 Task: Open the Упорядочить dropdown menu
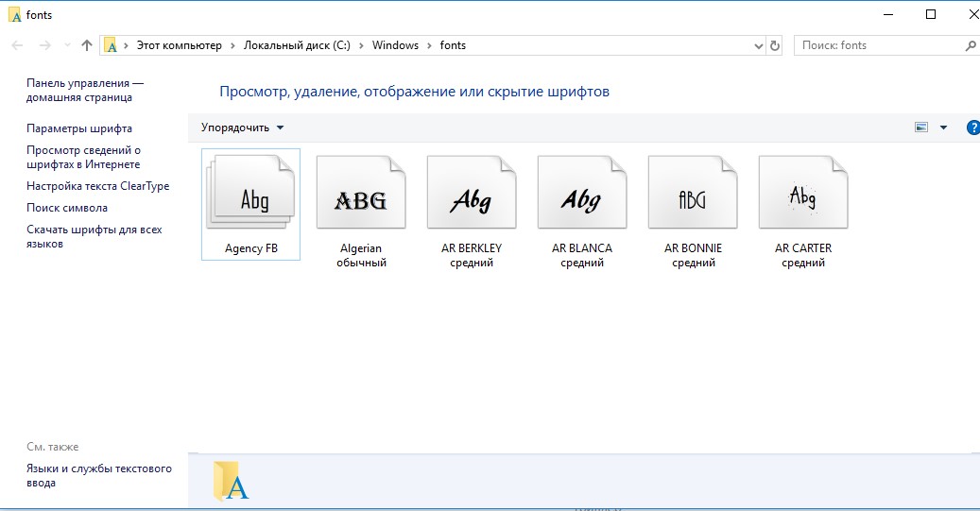242,128
